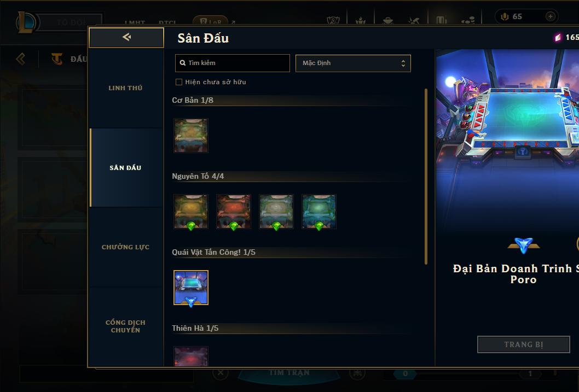Open the Mặc Định sort dropdown
Screen dimensions: 579x392
pyautogui.click(x=353, y=63)
